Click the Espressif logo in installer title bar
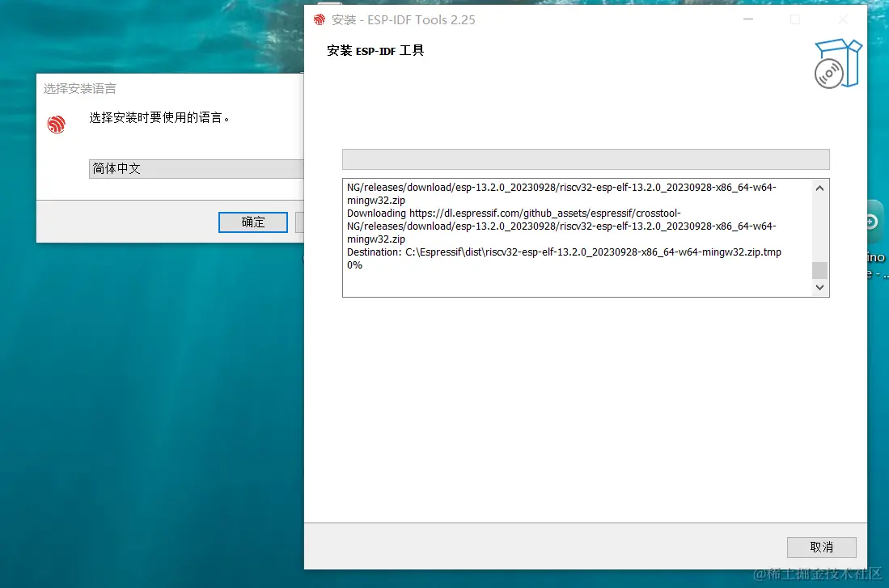Screen dimensions: 889x588 320,20
